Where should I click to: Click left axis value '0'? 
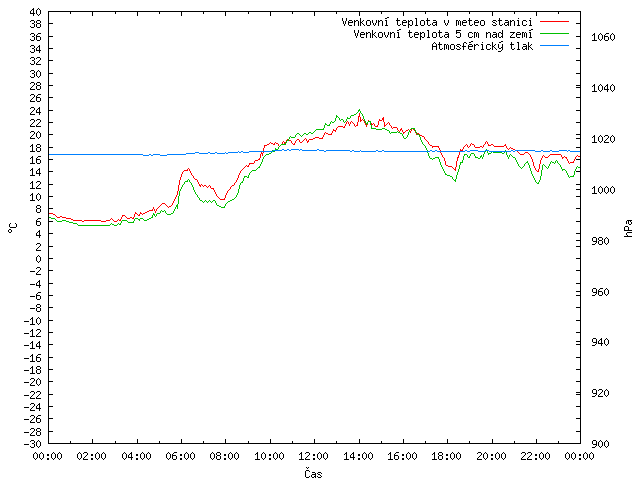click(x=38, y=259)
